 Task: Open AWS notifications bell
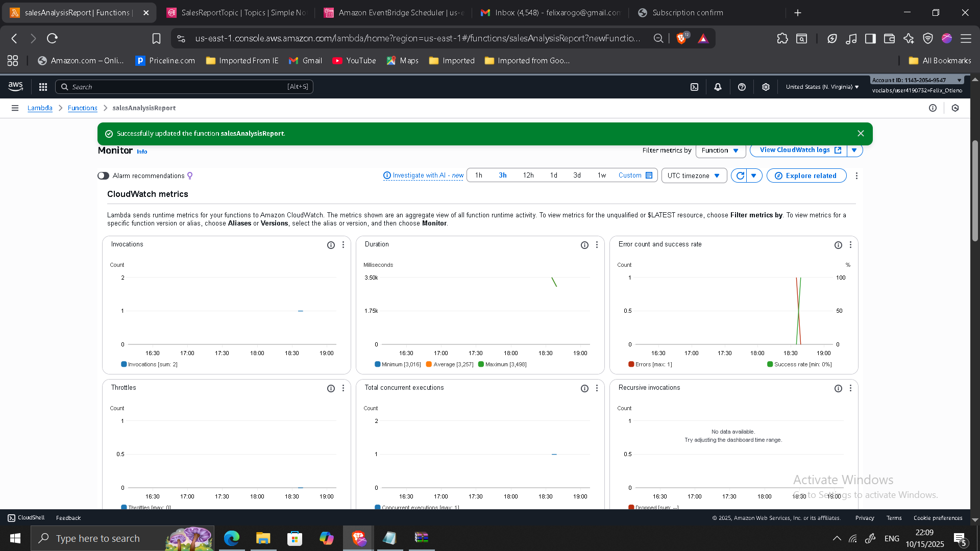tap(718, 87)
